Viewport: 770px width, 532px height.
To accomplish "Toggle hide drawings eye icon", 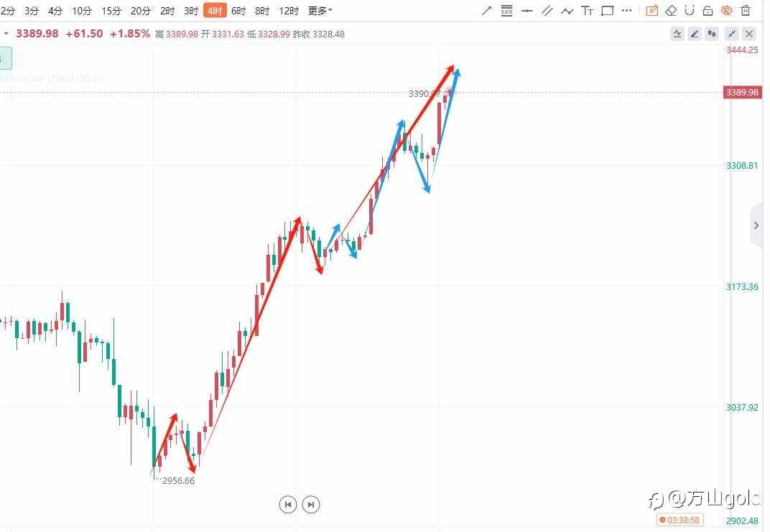I will [x=727, y=10].
